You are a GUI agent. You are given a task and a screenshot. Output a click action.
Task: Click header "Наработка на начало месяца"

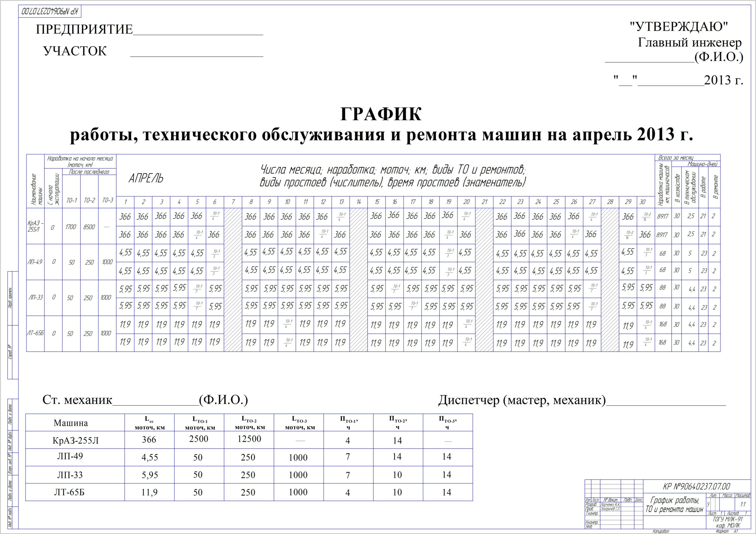pos(80,159)
